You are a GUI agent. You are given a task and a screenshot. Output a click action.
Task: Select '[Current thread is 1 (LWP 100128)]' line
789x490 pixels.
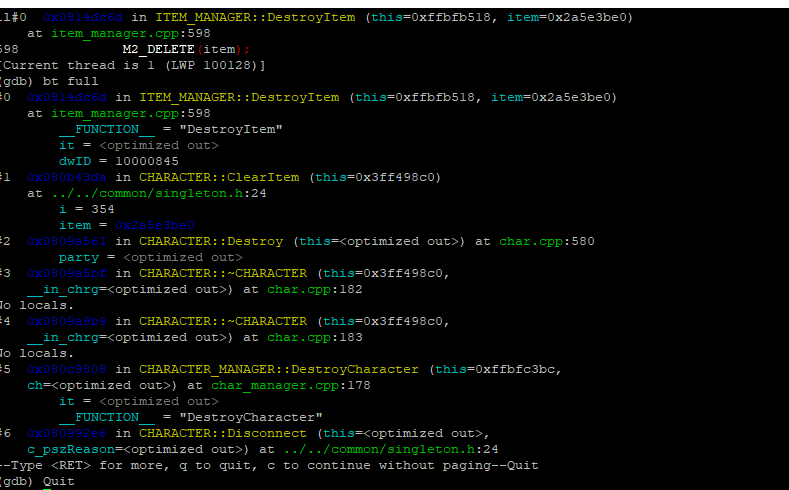[x=132, y=65]
